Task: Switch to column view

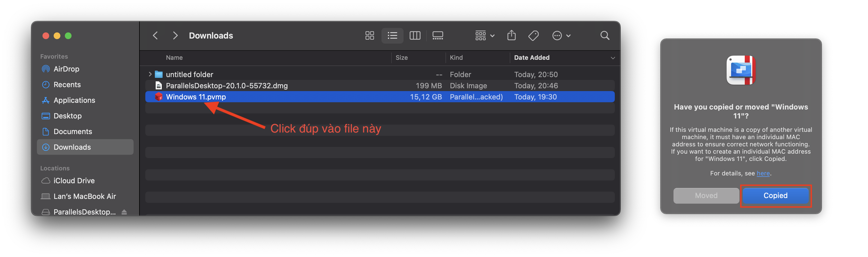Action: (415, 35)
